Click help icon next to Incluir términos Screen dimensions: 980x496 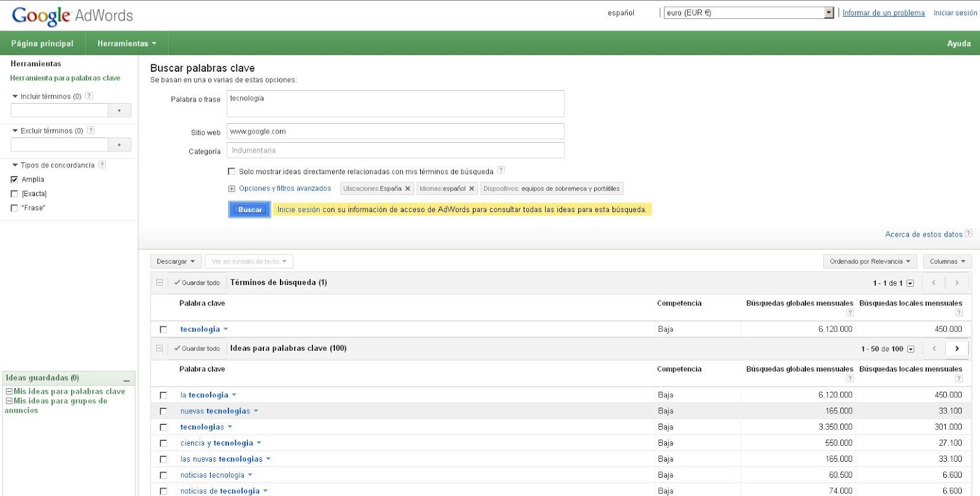(x=89, y=96)
